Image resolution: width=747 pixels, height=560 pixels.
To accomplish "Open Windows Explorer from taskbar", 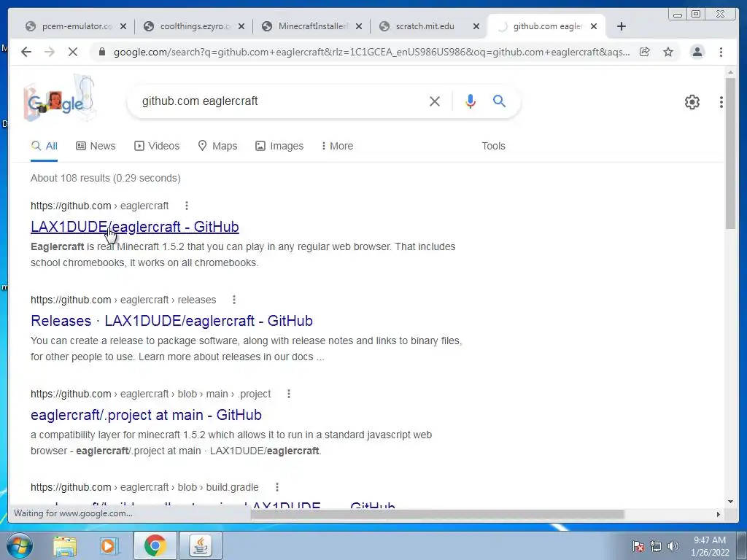I will pyautogui.click(x=65, y=546).
